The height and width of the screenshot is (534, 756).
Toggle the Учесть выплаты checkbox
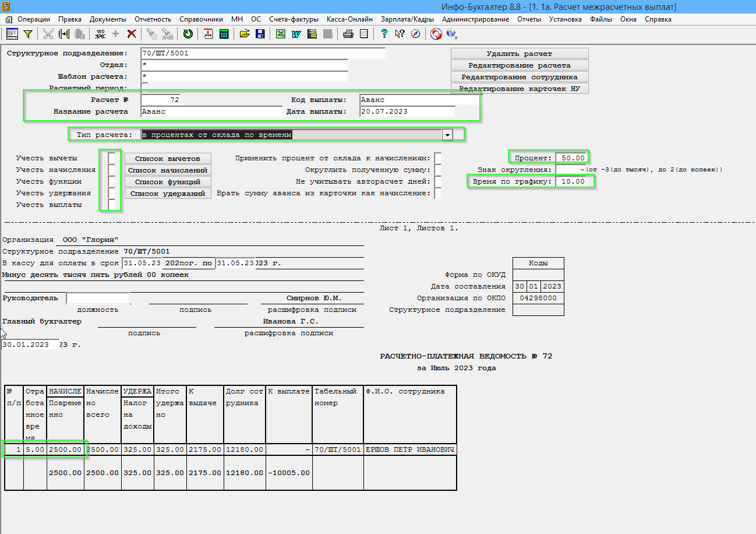[112, 205]
